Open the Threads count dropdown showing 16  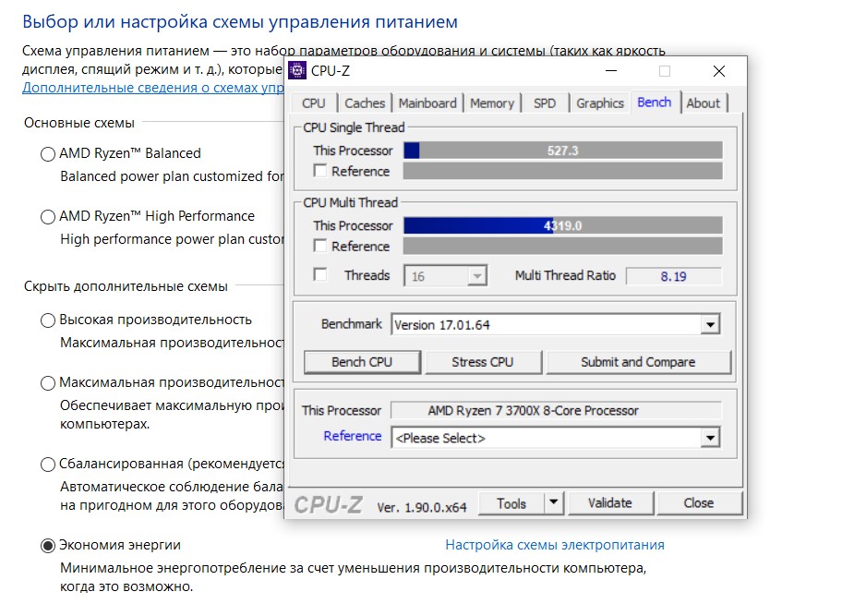coord(446,275)
